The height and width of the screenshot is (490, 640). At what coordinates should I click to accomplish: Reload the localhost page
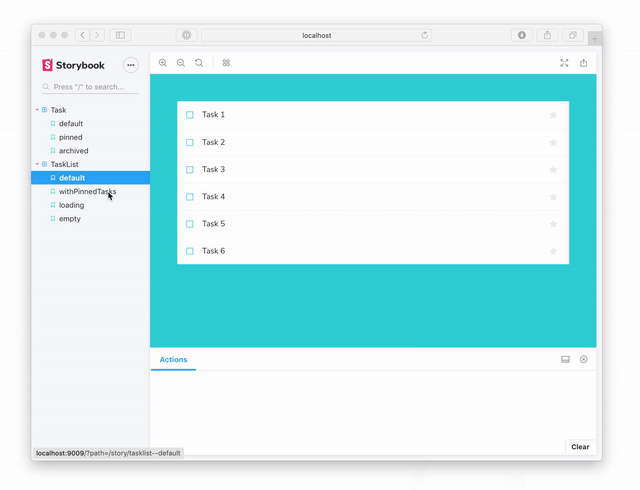click(424, 35)
